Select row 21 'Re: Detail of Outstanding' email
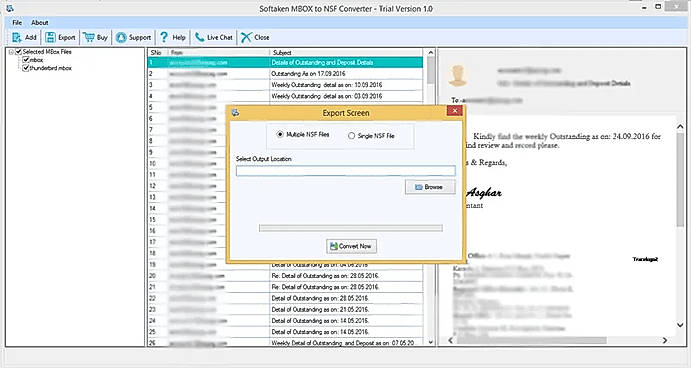Screen dimensions: 691x368 click(285, 287)
